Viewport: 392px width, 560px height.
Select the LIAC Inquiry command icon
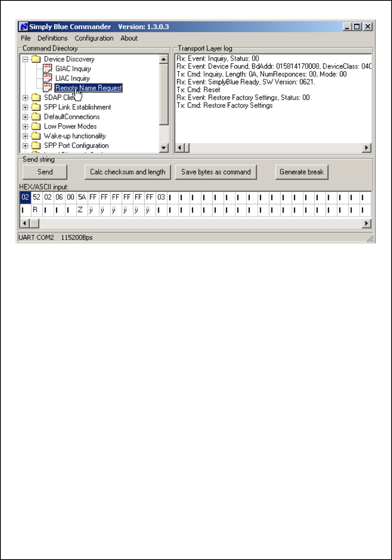click(47, 78)
